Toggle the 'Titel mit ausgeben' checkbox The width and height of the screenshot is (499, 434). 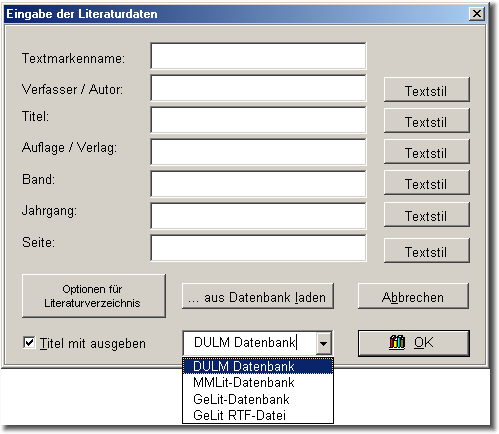pyautogui.click(x=29, y=342)
